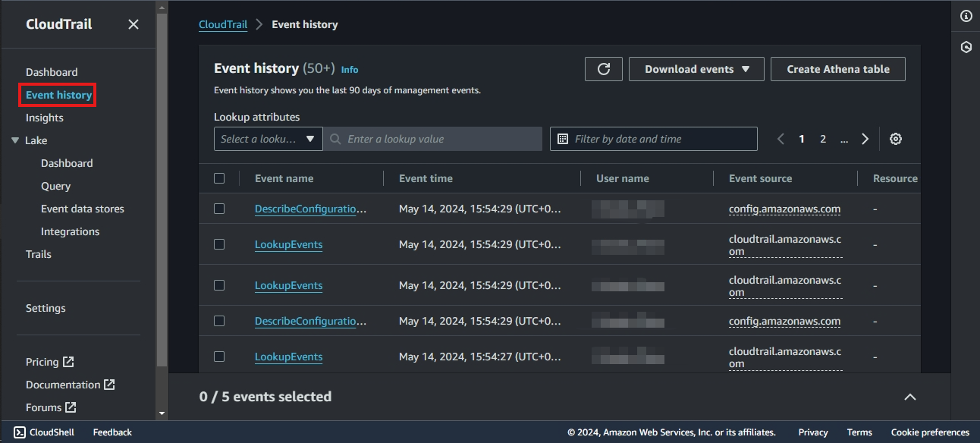Open the Select a lookup attribute dropdown
This screenshot has width=980, height=443.
click(x=269, y=139)
